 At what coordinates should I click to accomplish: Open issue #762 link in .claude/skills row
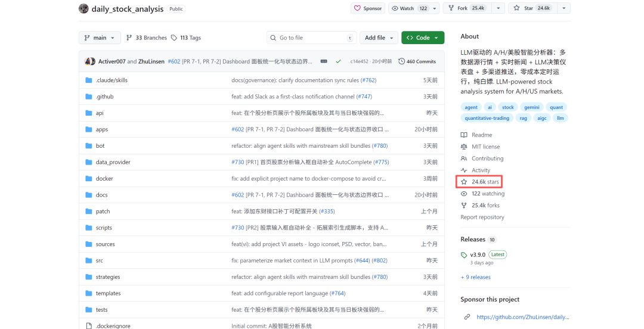click(x=369, y=80)
